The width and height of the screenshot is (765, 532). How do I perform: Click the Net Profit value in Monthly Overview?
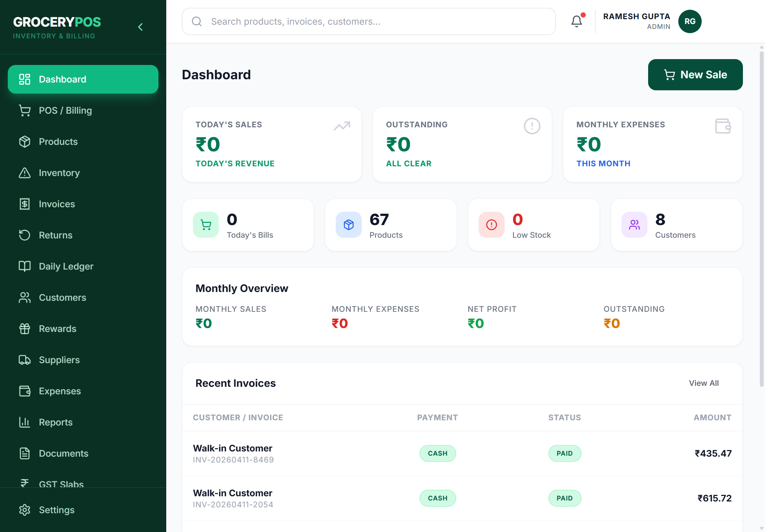coord(475,323)
